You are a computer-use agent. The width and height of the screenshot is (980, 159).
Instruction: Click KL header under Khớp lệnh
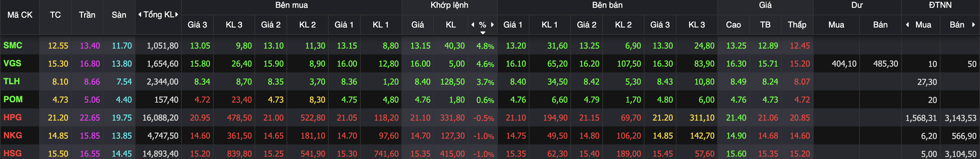coord(451,25)
